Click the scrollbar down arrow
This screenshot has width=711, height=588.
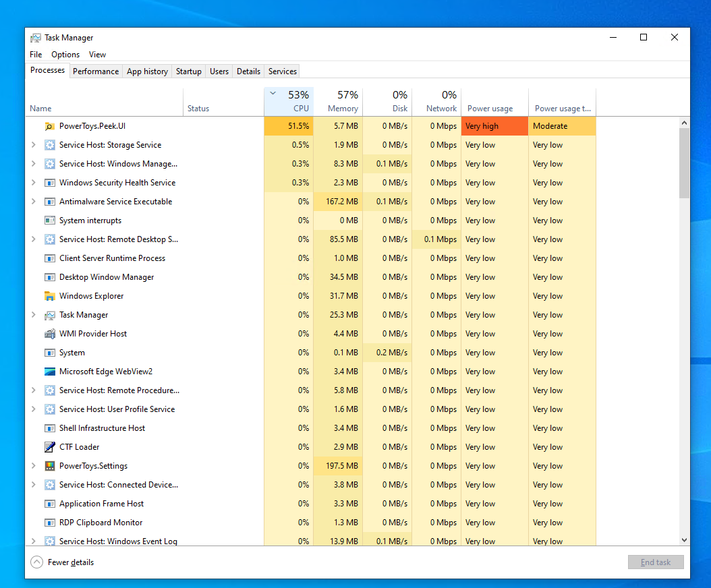coord(683,541)
